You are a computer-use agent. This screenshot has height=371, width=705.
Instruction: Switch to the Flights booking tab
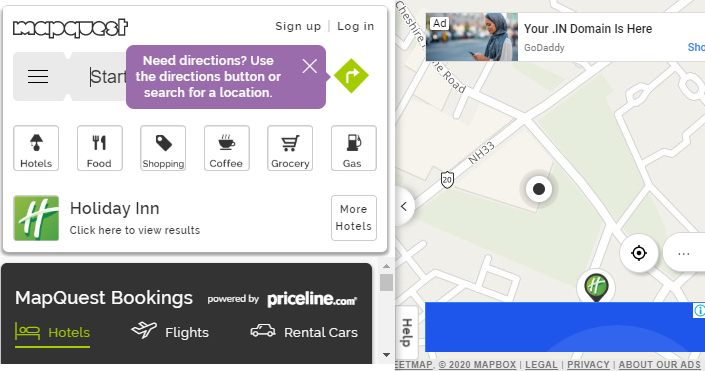[170, 332]
